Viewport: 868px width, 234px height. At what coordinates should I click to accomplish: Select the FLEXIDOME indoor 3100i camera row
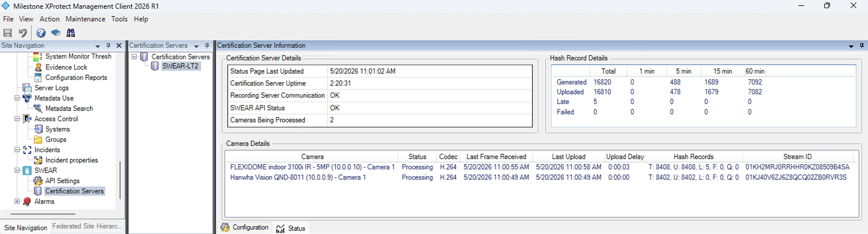tap(540, 167)
